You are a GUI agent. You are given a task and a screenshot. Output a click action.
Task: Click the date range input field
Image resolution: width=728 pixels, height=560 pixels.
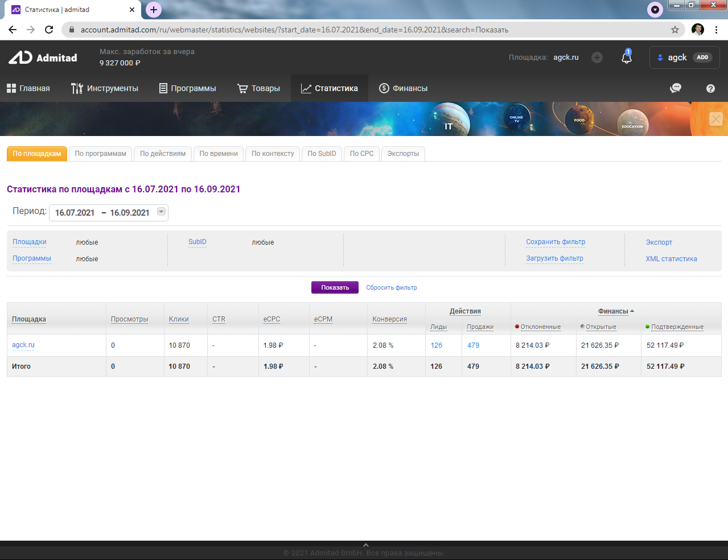[x=109, y=212]
